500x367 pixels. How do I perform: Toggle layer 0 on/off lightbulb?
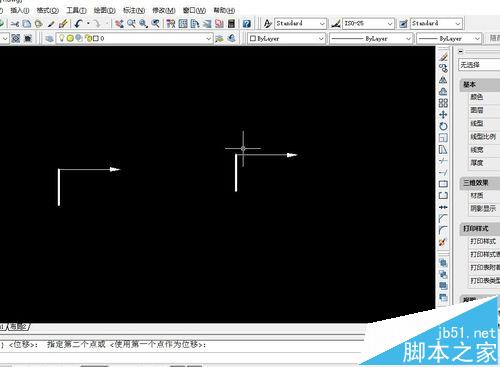click(62, 39)
